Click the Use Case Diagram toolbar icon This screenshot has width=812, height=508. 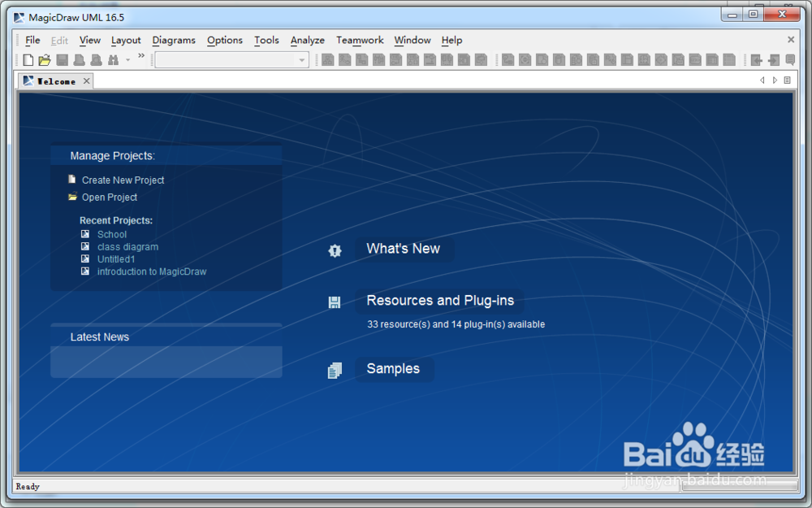pyautogui.click(x=345, y=60)
